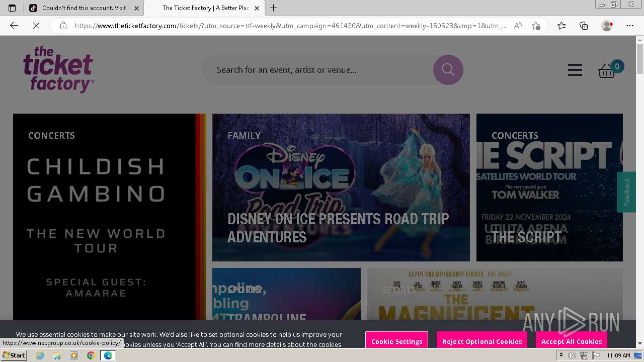This screenshot has height=362, width=644.
Task: Open the hamburger menu icon
Action: tap(575, 70)
